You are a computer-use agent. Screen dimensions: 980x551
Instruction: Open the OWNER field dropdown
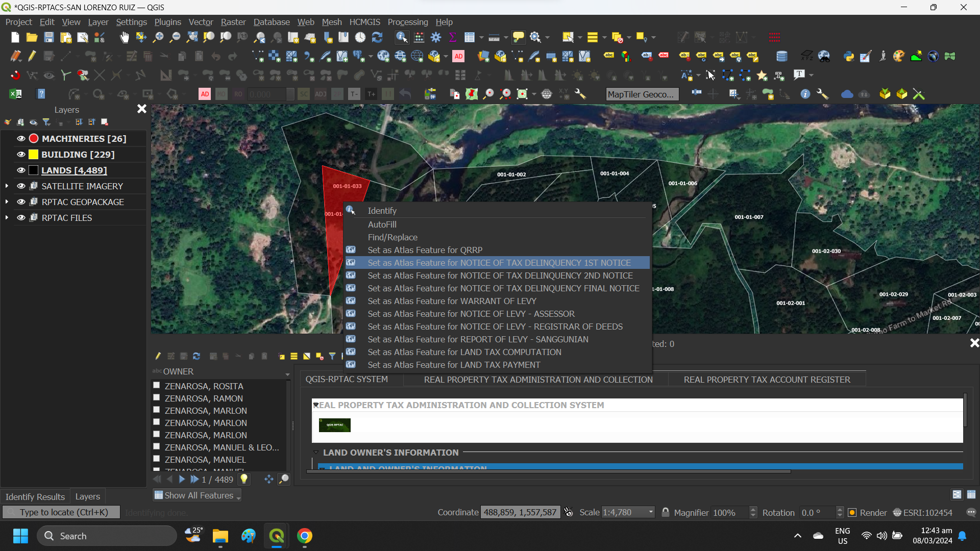(287, 374)
